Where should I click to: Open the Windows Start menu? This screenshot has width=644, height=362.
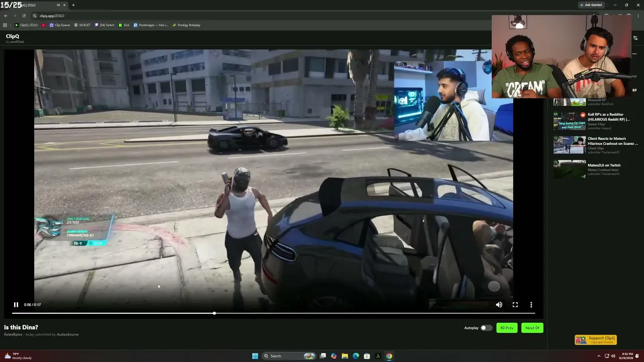coord(255,356)
